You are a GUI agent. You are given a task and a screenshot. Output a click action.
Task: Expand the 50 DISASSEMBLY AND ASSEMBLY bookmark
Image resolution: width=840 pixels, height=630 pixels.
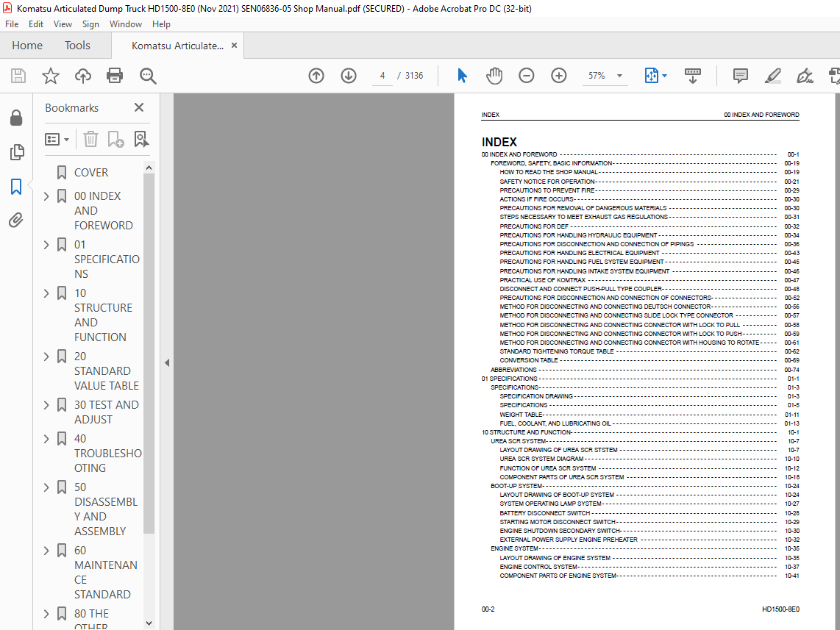point(46,488)
